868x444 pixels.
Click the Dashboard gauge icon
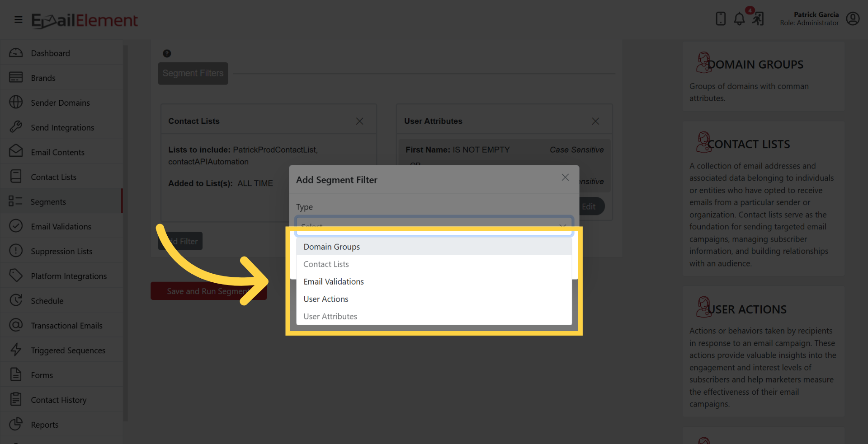(16, 53)
